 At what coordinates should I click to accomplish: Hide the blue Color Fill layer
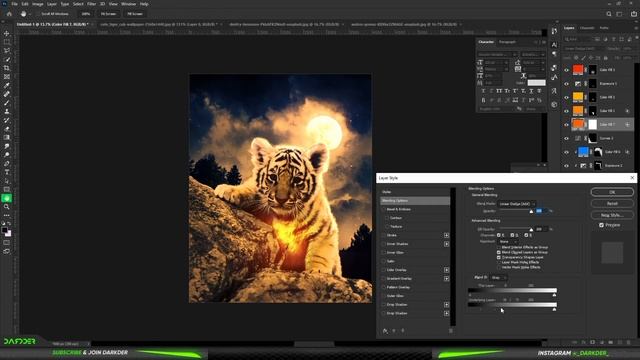pos(566,152)
